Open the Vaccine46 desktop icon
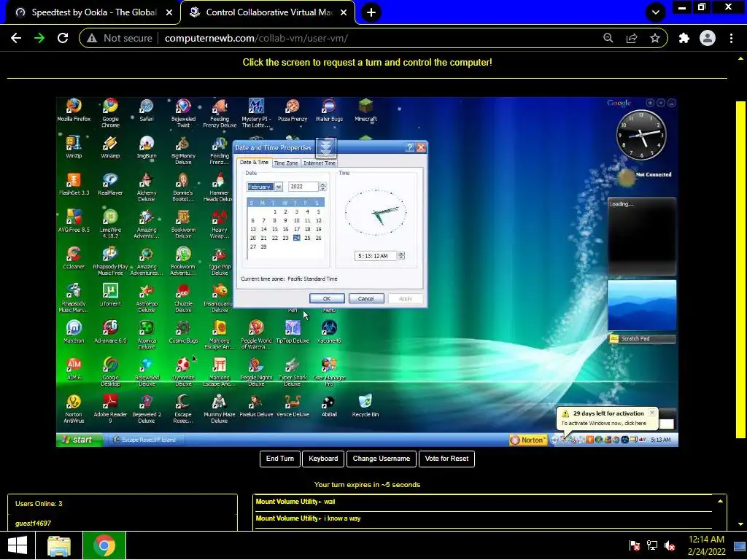The width and height of the screenshot is (747, 560). click(x=329, y=332)
